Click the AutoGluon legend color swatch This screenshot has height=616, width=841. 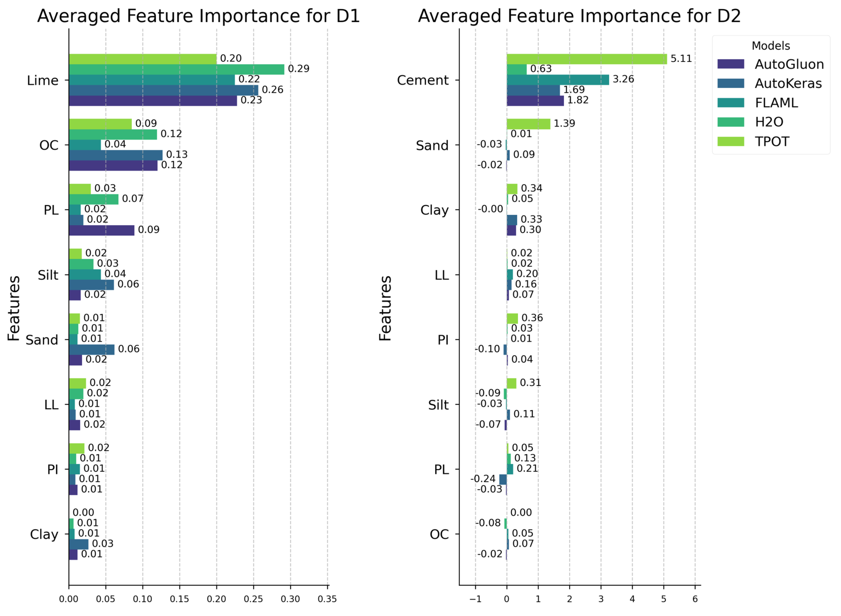[x=730, y=64]
